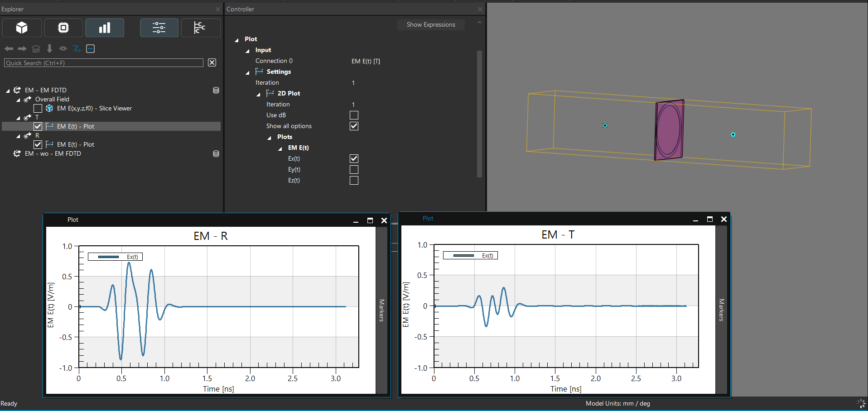868x411 pixels.
Task: Check the Use dB option
Action: click(354, 115)
